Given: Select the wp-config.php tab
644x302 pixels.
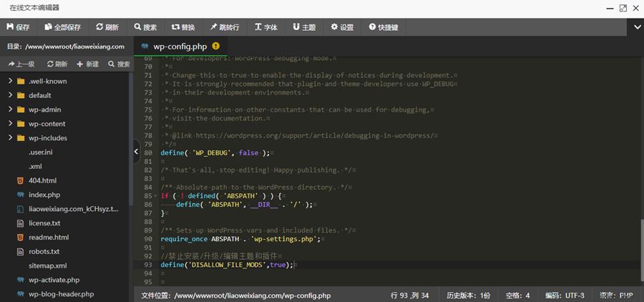Looking at the screenshot, I should [180, 46].
